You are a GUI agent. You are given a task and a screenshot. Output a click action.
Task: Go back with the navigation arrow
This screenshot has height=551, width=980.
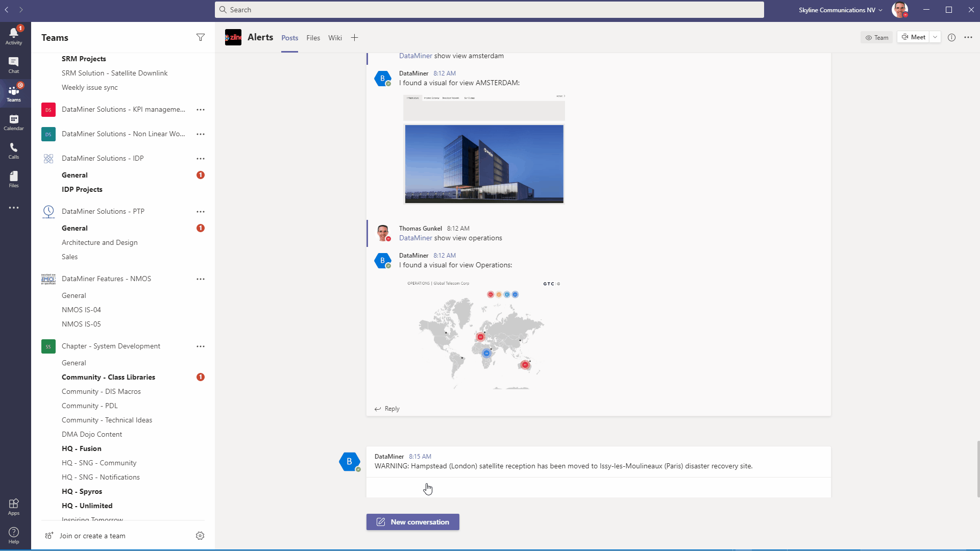7,10
